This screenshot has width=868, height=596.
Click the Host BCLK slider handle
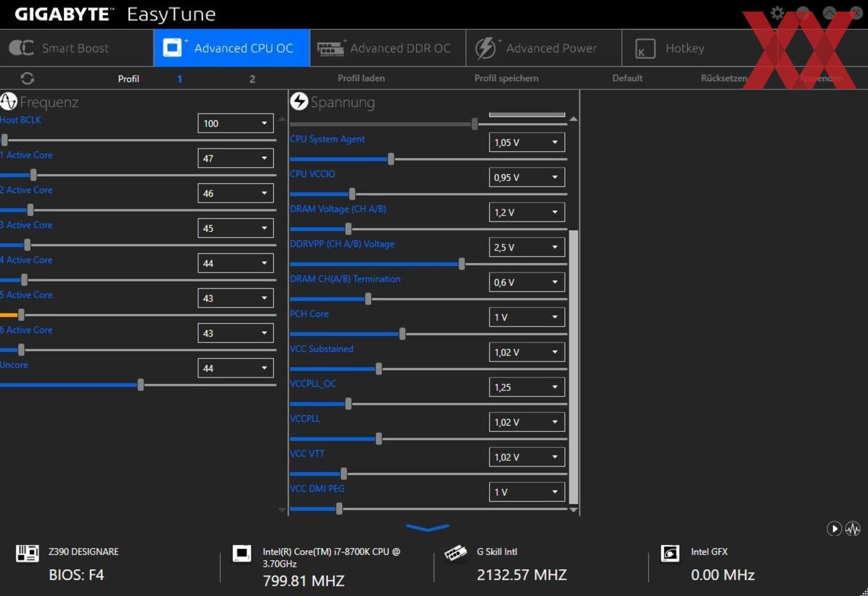click(x=4, y=140)
